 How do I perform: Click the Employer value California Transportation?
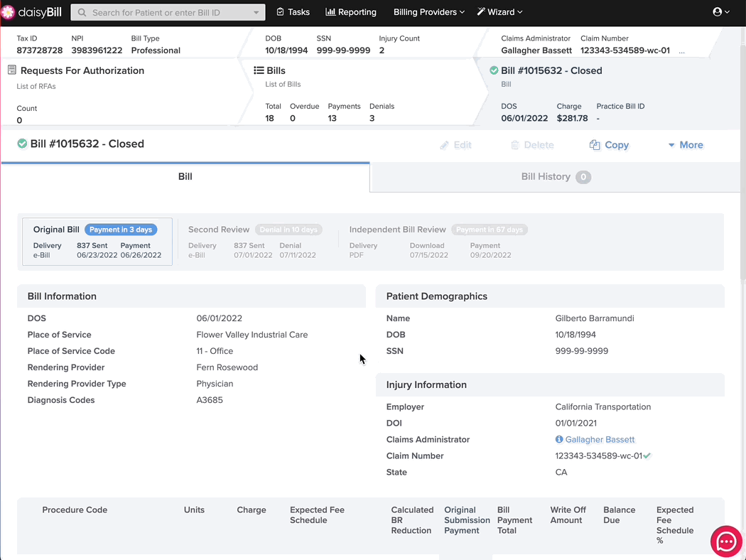[x=602, y=406]
